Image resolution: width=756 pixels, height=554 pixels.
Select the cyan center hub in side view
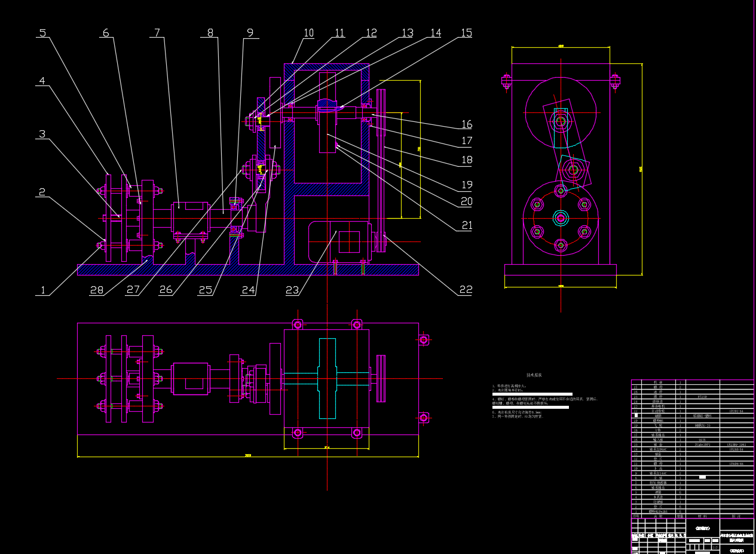click(560, 218)
